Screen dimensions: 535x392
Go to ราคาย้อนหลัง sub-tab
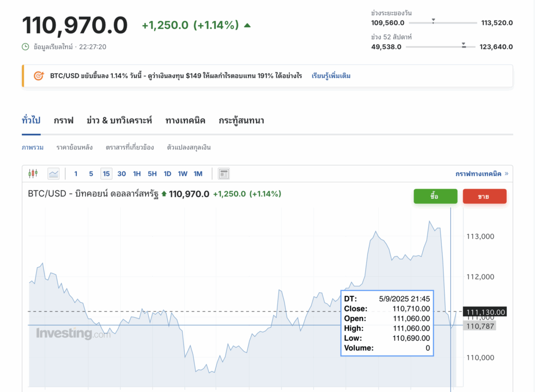75,147
